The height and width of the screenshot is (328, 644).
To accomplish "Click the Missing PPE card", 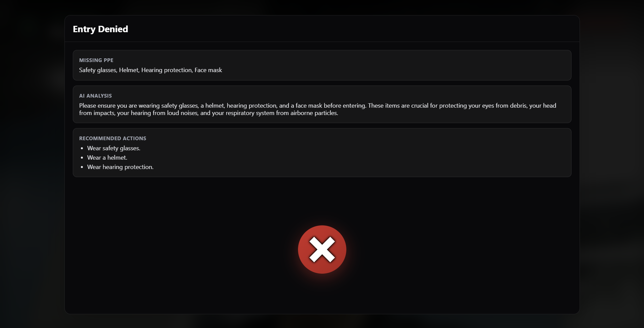I will [322, 65].
